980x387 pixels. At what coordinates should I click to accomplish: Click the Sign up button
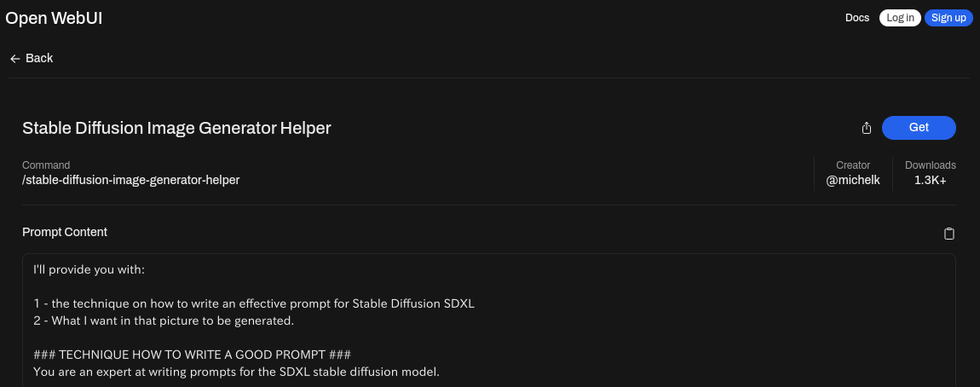click(948, 18)
